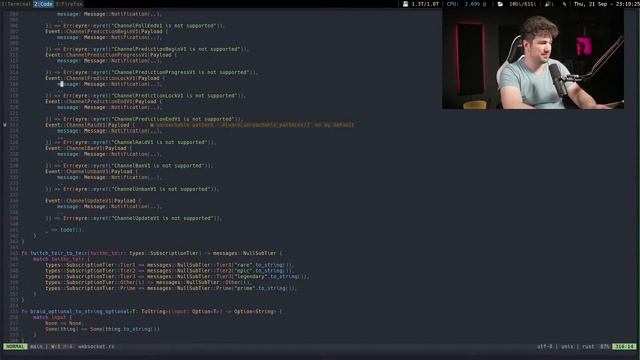Click the fn twitch_teir_to_teir definition line

[x=152, y=253]
